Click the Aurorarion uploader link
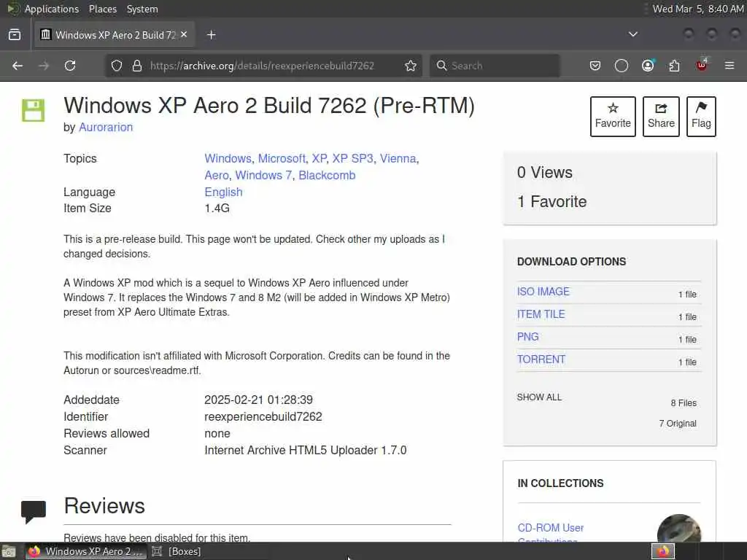The height and width of the screenshot is (560, 747). coord(106,127)
